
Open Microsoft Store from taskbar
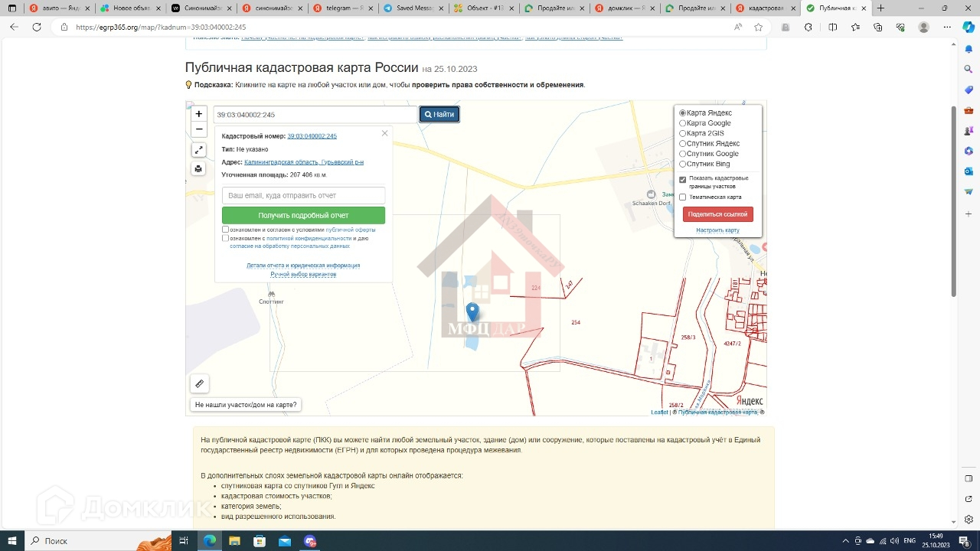point(260,541)
